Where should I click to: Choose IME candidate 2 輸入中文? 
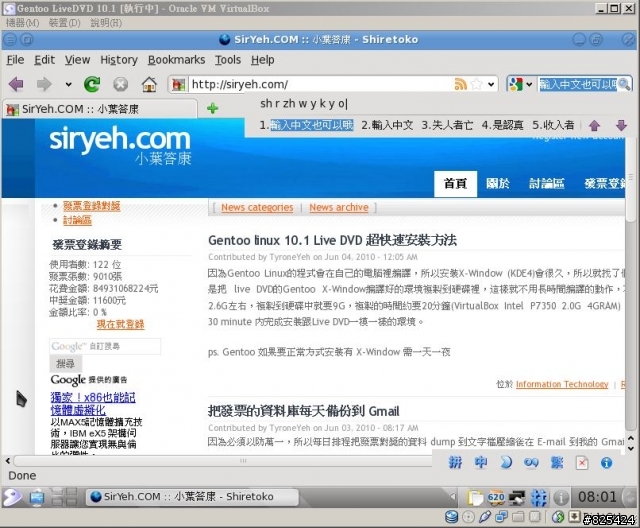tap(387, 125)
